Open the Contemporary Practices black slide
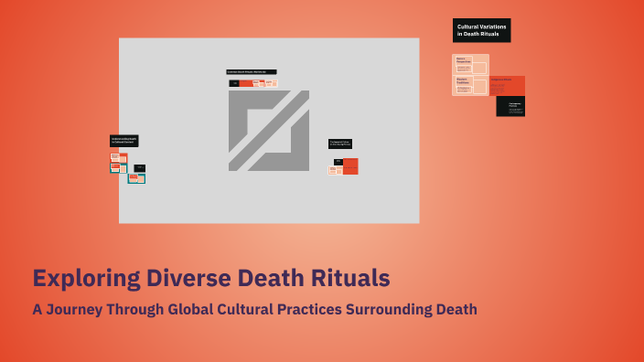 point(510,106)
